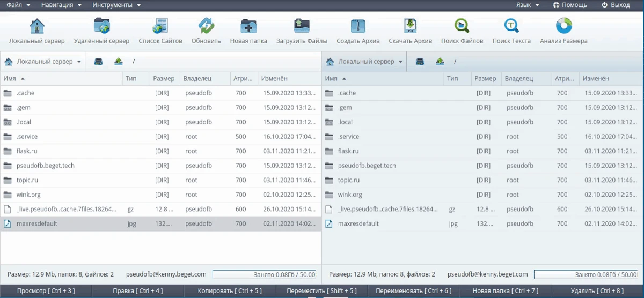Click the Локальный сервер toolbar icon
The width and height of the screenshot is (644, 298).
pos(36,26)
